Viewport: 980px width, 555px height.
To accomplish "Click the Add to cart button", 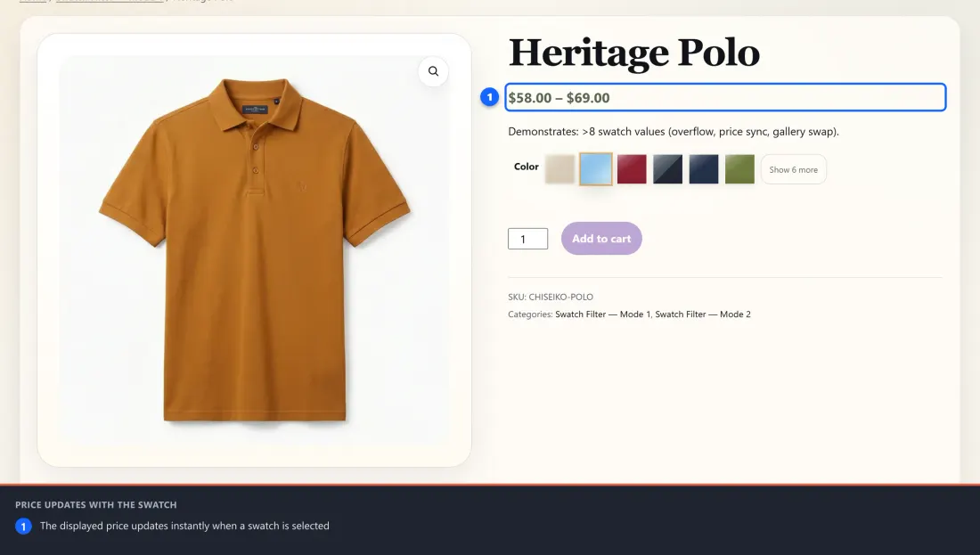I will [x=601, y=238].
